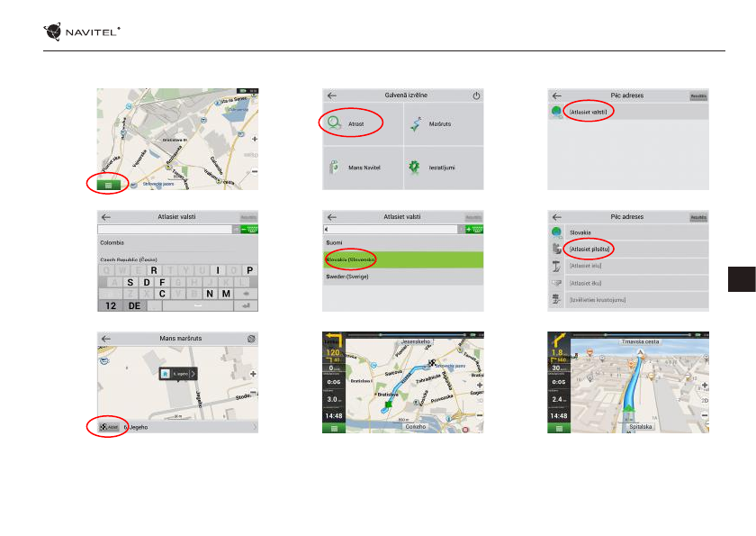Focus the country search field above Colombia
756x536 pixels.
click(x=165, y=229)
